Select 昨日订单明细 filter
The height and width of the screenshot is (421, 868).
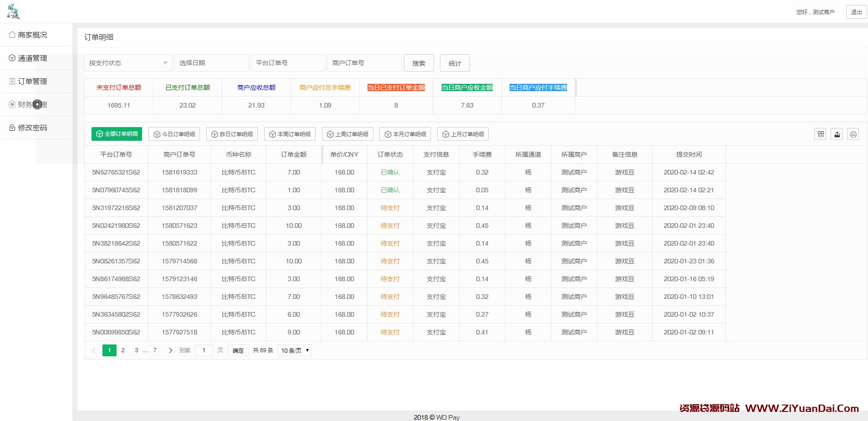[x=232, y=134]
